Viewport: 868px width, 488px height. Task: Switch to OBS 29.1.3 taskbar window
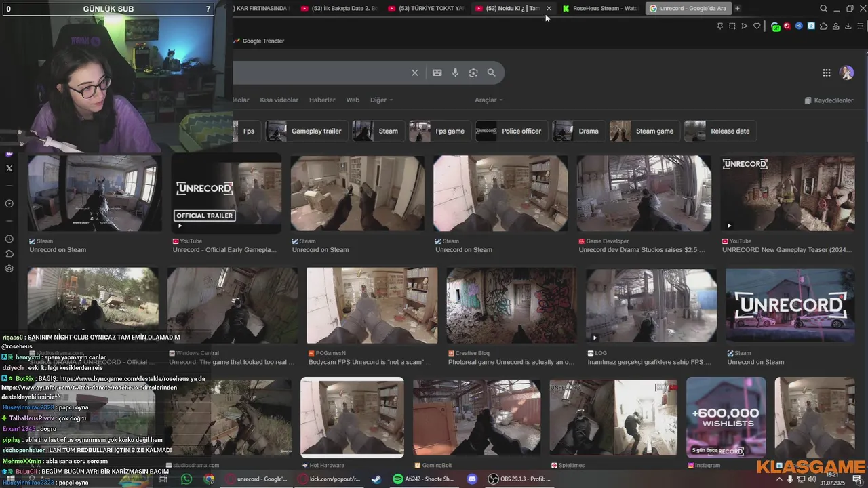(521, 479)
